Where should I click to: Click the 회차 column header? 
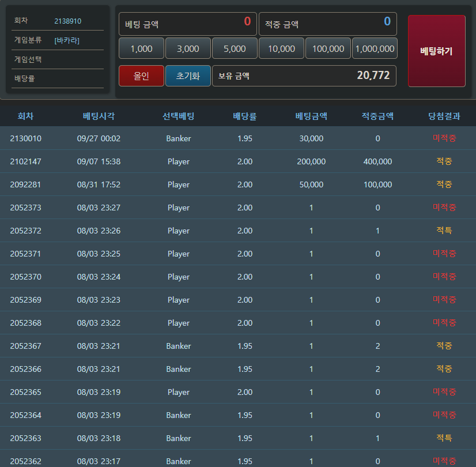(x=25, y=116)
